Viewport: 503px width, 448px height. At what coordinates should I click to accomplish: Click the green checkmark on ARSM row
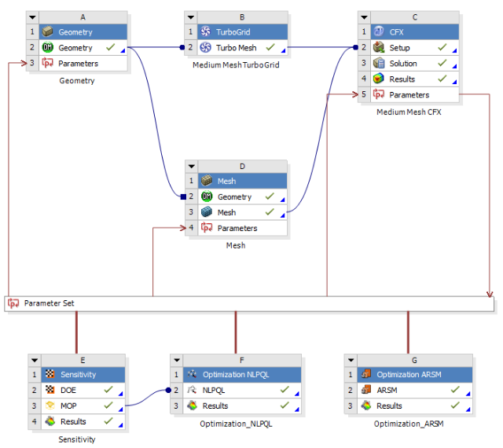click(x=454, y=391)
